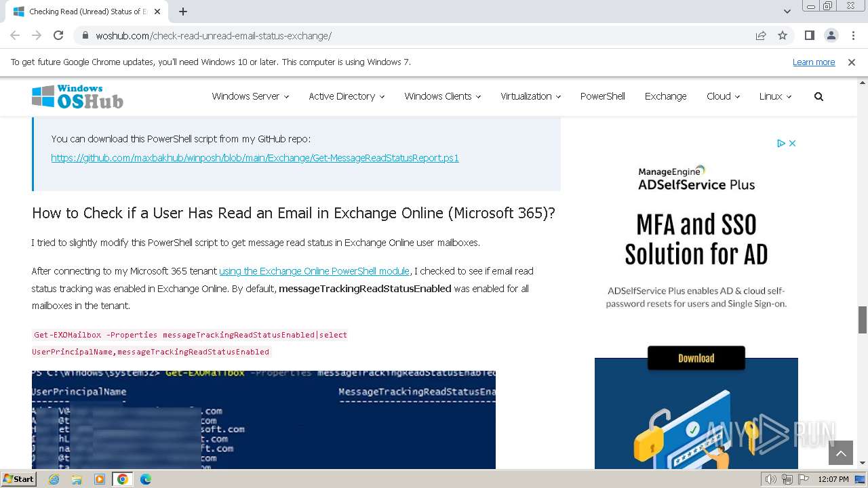The width and height of the screenshot is (868, 488).
Task: Click Chrome taskbar icon
Action: 122,479
